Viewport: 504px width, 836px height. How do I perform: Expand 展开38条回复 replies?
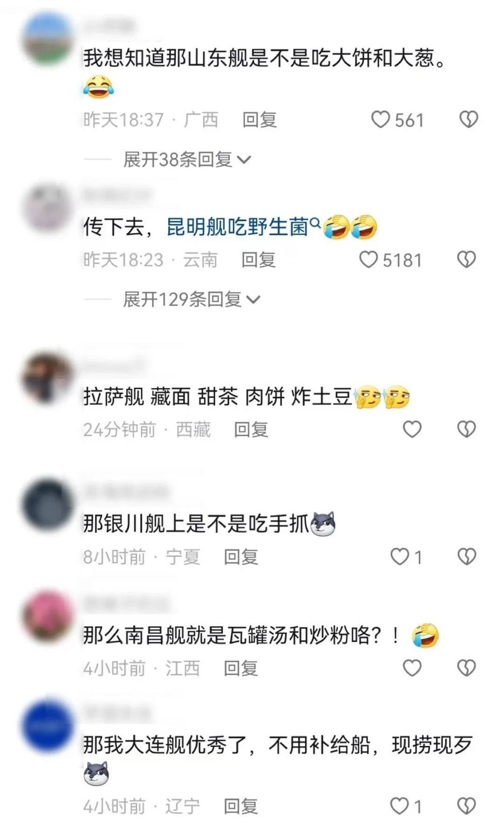[187, 160]
